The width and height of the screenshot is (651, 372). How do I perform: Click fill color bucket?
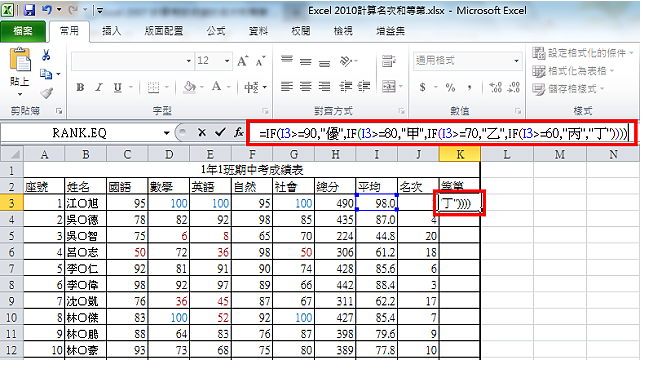(190, 87)
